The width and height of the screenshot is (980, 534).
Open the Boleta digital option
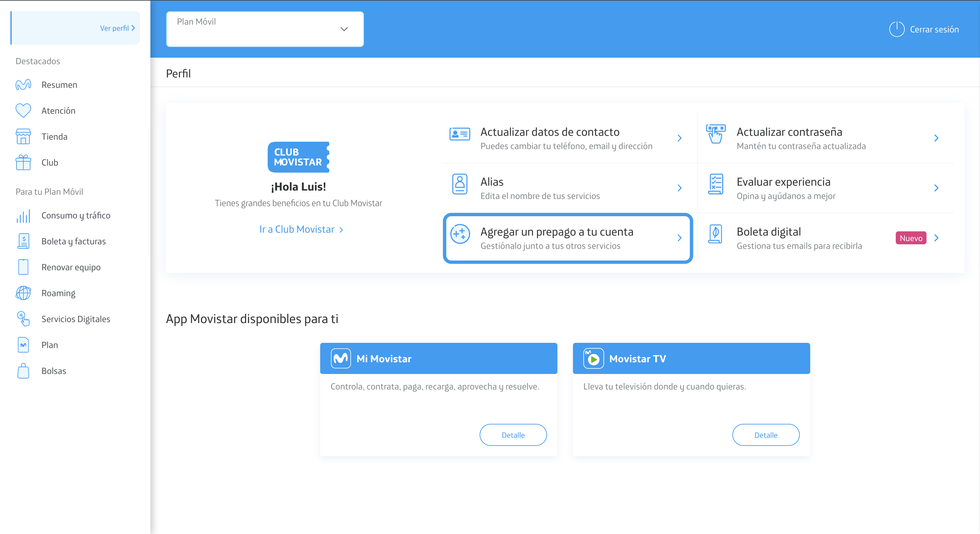tap(825, 238)
